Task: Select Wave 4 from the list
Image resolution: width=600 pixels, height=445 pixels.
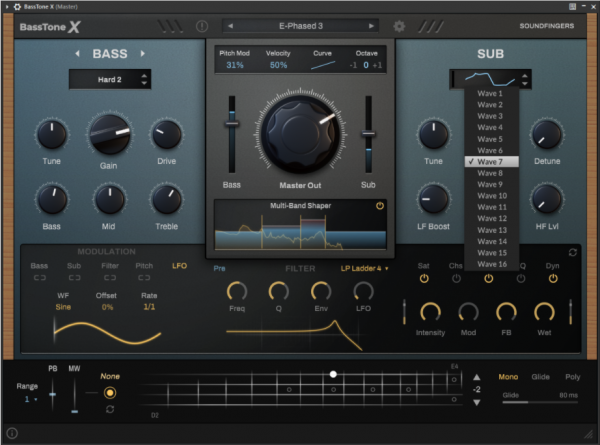Action: point(492,127)
